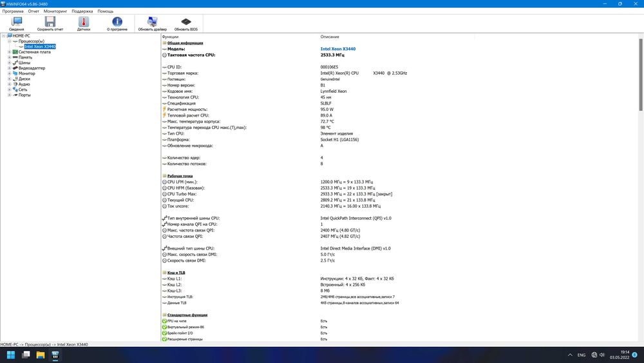The height and width of the screenshot is (363, 644).
Task: Open the Программа menu
Action: pos(13,11)
